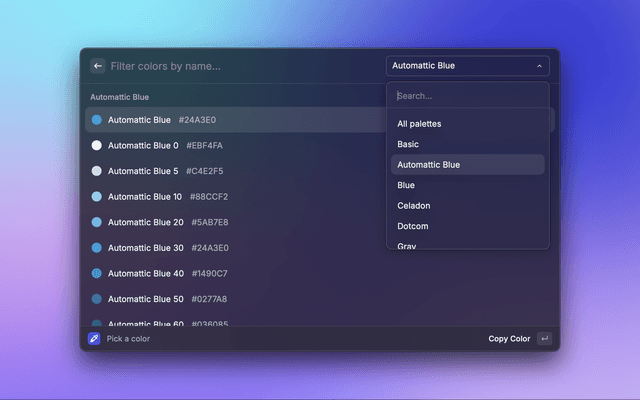Click the Copy Color button
Image resolution: width=640 pixels, height=400 pixels.
509,339
